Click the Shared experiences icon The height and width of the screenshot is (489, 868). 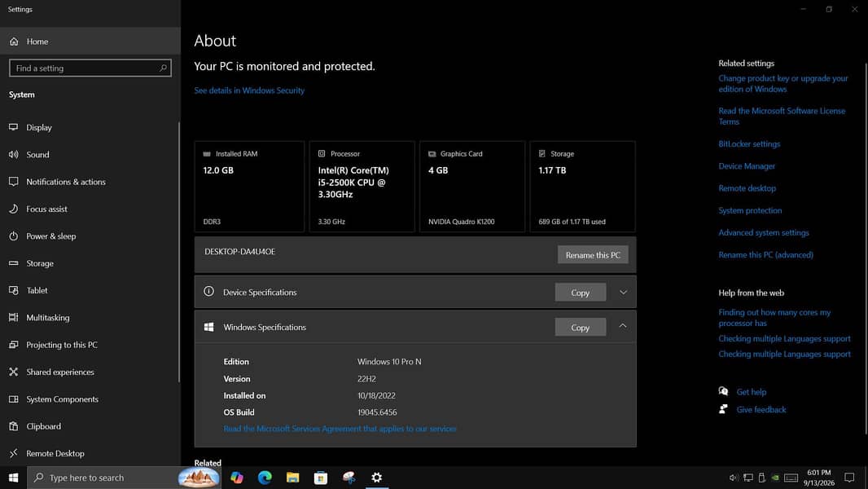click(13, 372)
